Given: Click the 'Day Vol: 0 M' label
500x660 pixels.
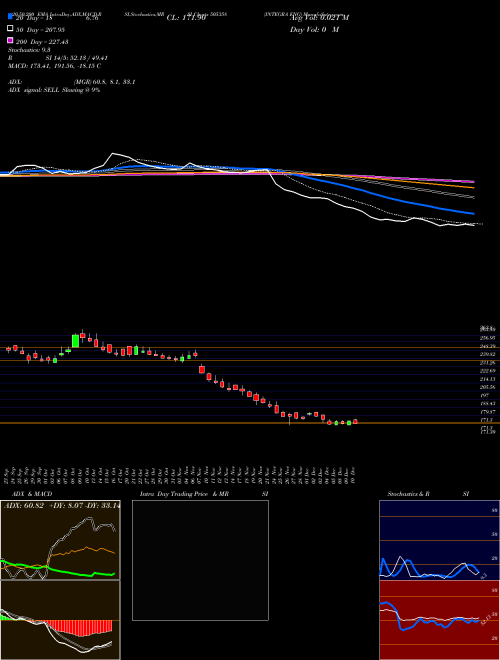Looking at the screenshot, I should [314, 29].
